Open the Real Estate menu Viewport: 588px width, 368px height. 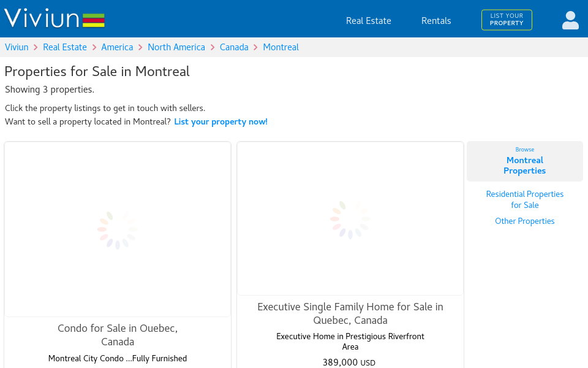click(x=368, y=21)
